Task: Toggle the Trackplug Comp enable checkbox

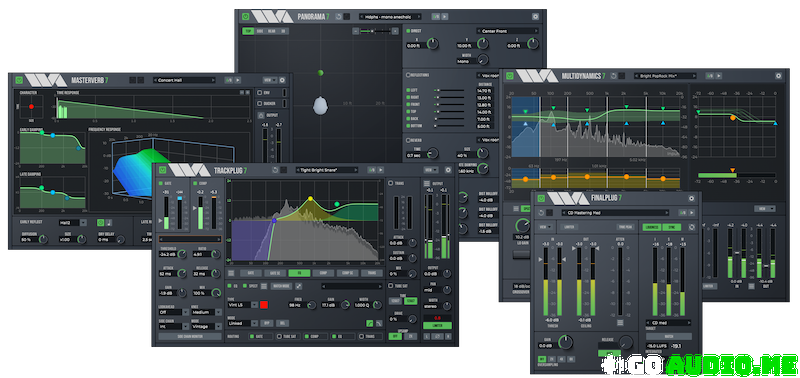Action: (195, 183)
